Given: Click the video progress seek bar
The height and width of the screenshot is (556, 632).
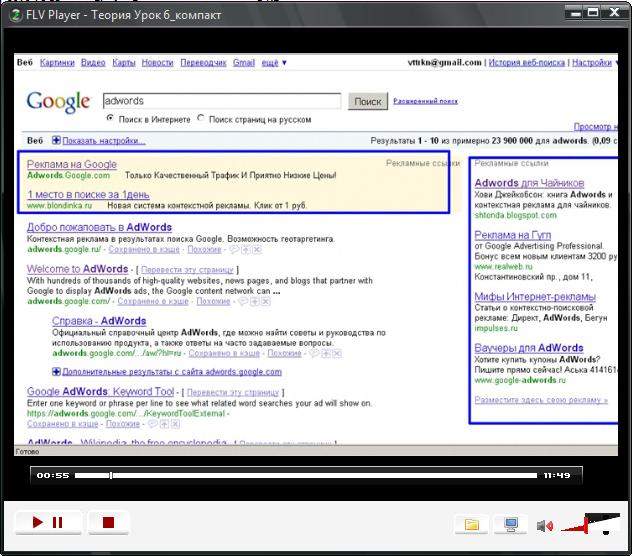Looking at the screenshot, I should (306, 475).
